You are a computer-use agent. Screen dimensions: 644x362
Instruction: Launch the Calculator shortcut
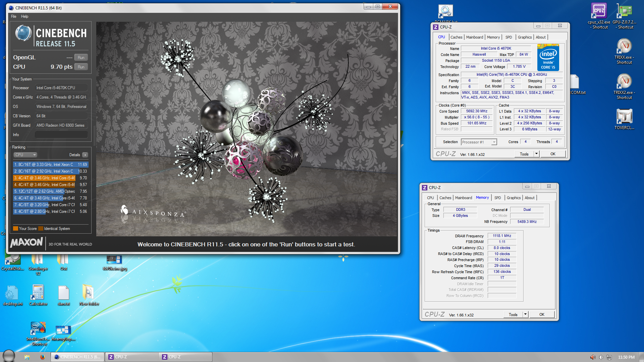tap(38, 293)
